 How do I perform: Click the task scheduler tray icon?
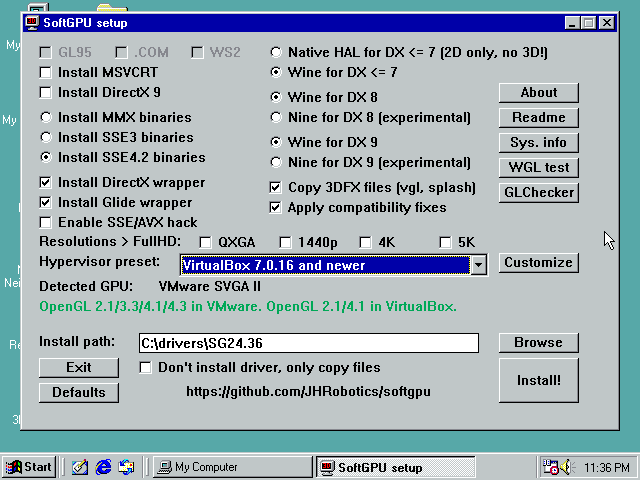tap(549, 467)
